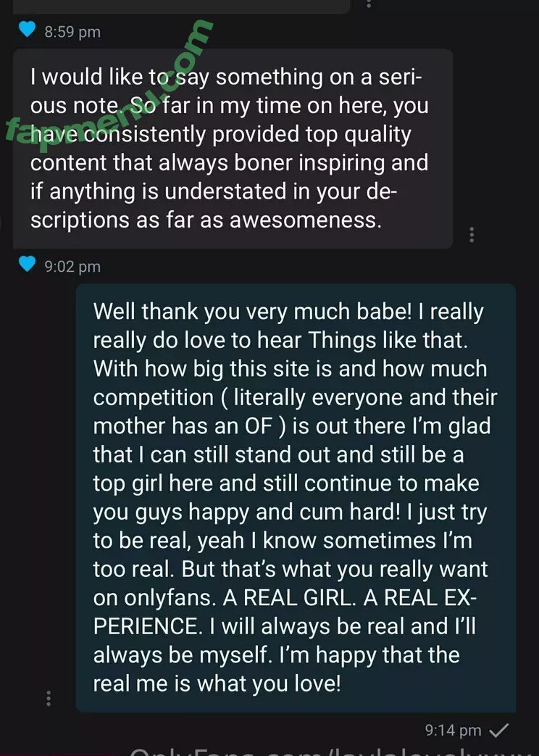Like the message at 8:59 pm heart
539x756 pixels.
click(27, 30)
